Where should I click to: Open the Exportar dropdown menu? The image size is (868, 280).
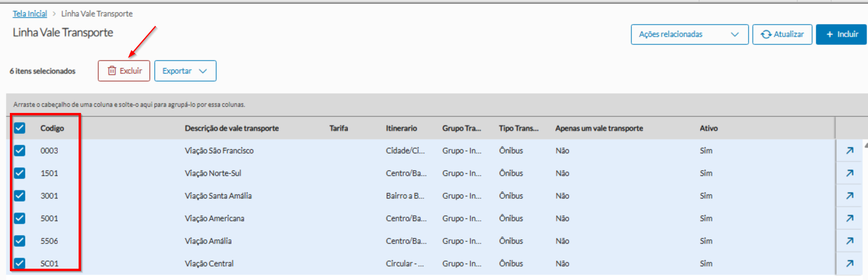185,71
